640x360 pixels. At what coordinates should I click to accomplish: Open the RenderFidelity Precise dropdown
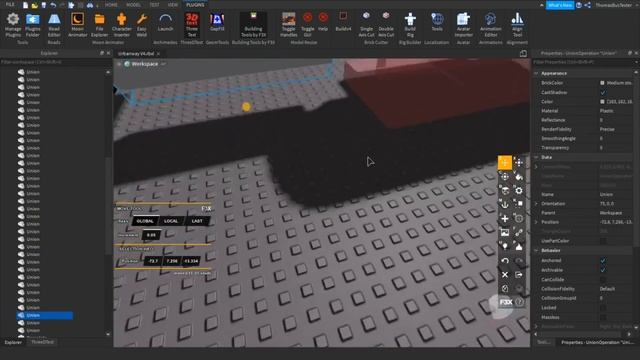tap(616, 129)
